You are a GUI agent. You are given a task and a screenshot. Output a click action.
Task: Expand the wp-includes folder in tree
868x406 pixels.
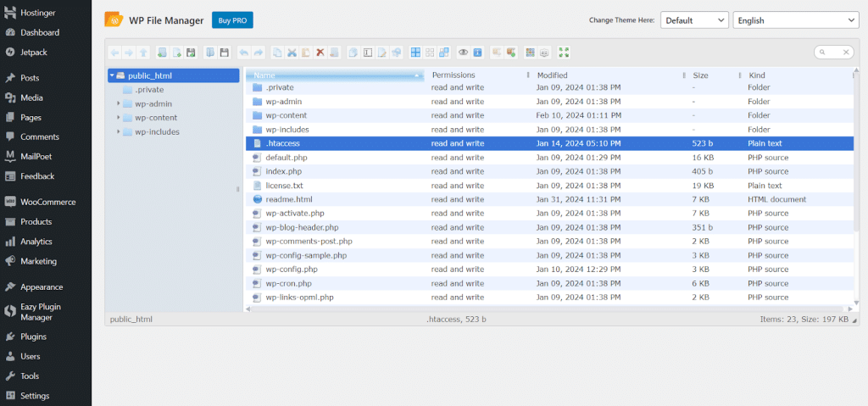coord(119,132)
